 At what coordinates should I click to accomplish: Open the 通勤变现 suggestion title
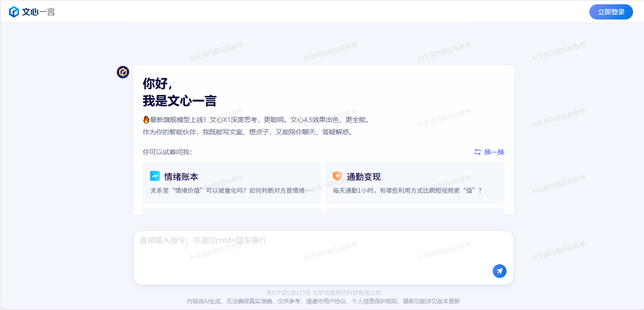pos(364,177)
